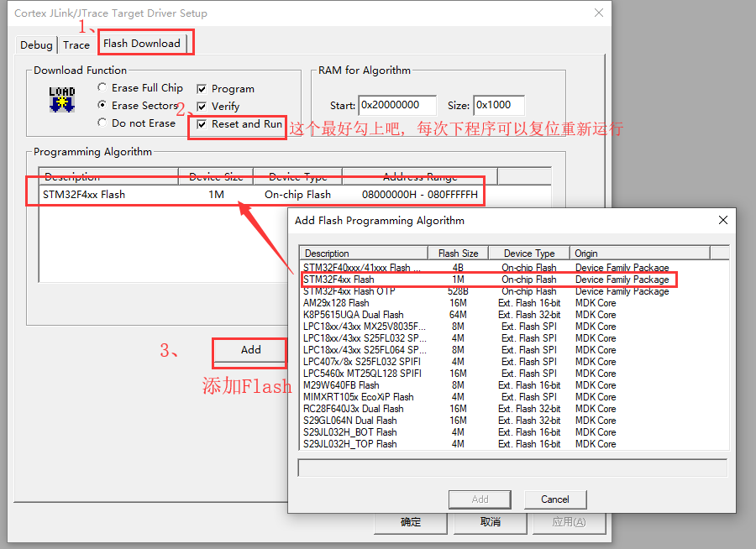Viewport: 756px width, 549px height.
Task: Click the Address Range column header
Action: (x=420, y=176)
